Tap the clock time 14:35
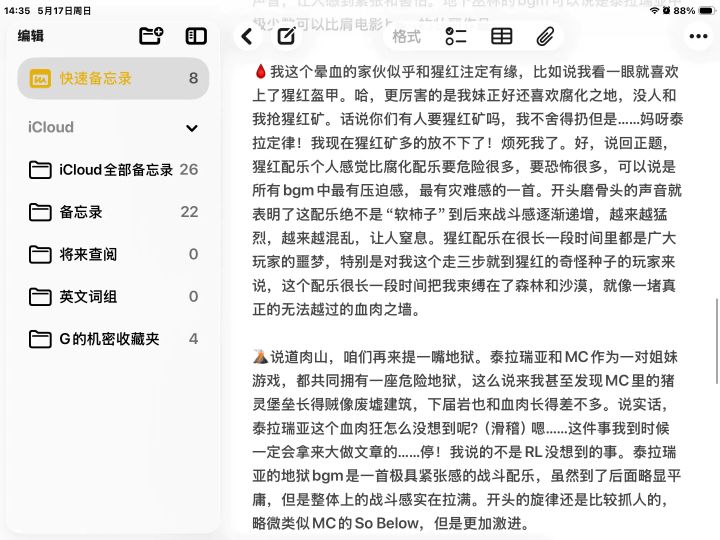Viewport: 720px width, 540px height. (x=17, y=10)
